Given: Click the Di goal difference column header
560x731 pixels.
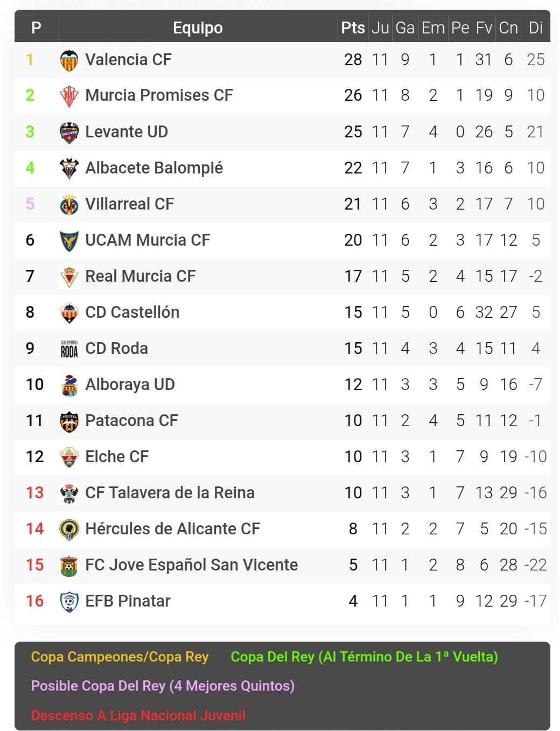Looking at the screenshot, I should (535, 27).
